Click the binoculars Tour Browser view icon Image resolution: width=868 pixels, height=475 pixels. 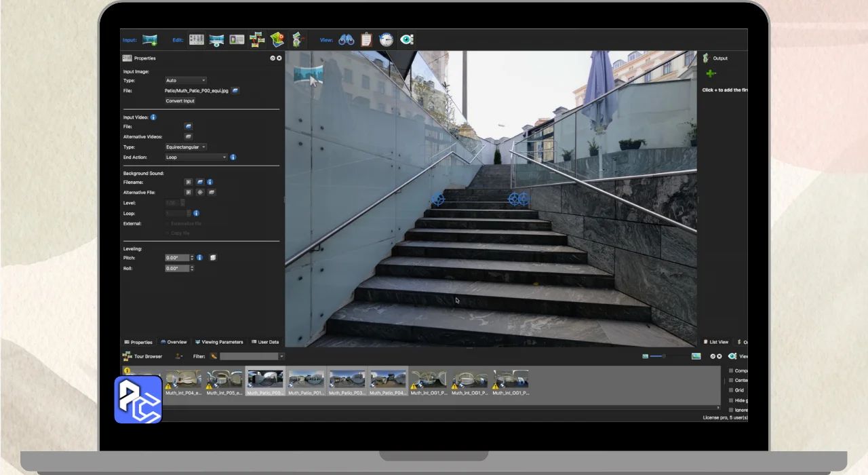[x=347, y=40]
